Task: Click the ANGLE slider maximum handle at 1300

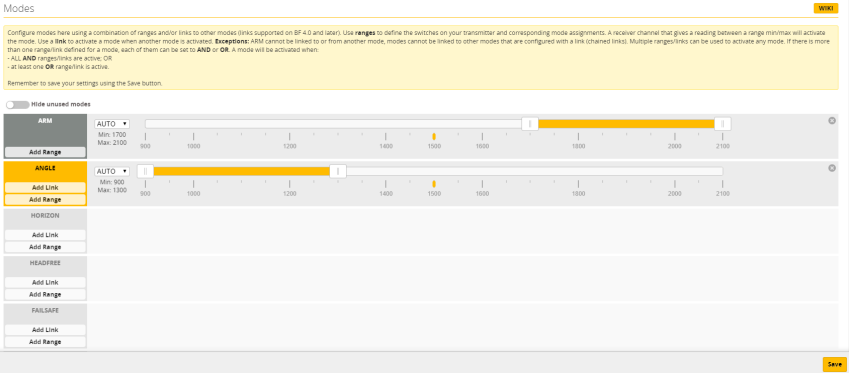Action: tap(338, 171)
